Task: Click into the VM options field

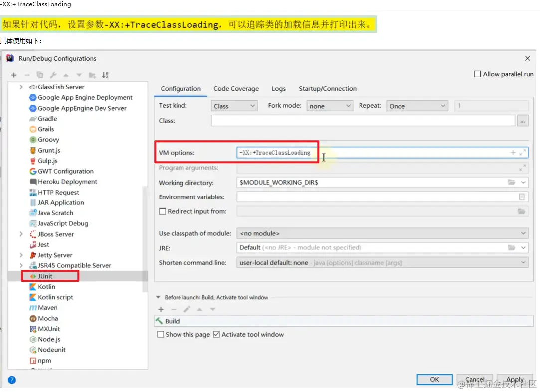Action: 382,152
